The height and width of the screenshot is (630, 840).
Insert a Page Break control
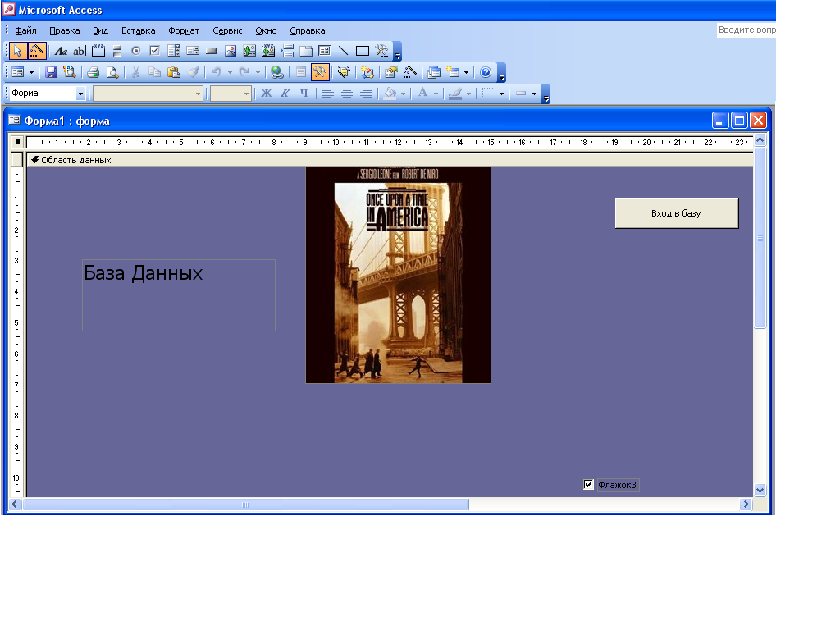point(287,51)
